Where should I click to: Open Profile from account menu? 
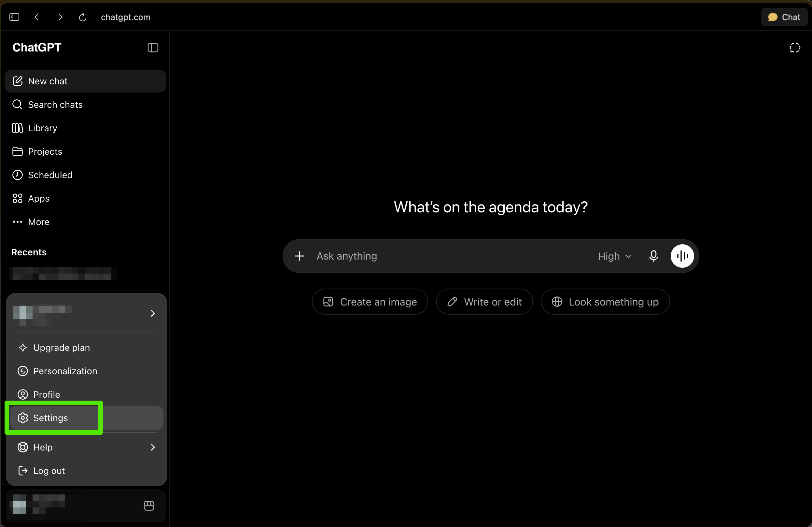tap(86, 394)
